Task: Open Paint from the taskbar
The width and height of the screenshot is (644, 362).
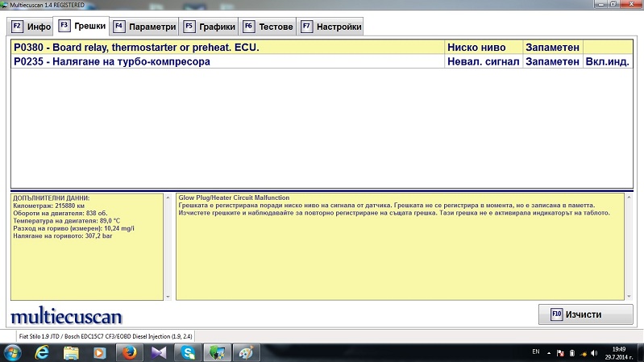Action: (x=247, y=352)
